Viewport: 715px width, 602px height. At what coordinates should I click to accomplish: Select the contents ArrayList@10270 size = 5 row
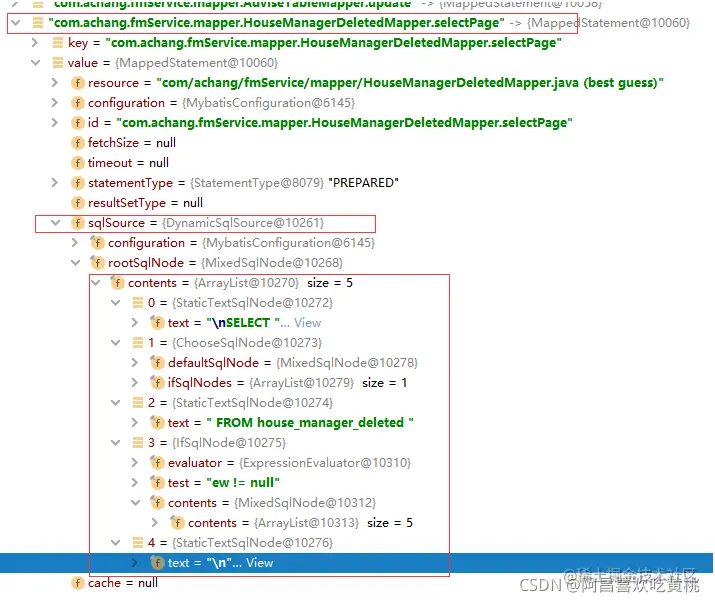232,283
